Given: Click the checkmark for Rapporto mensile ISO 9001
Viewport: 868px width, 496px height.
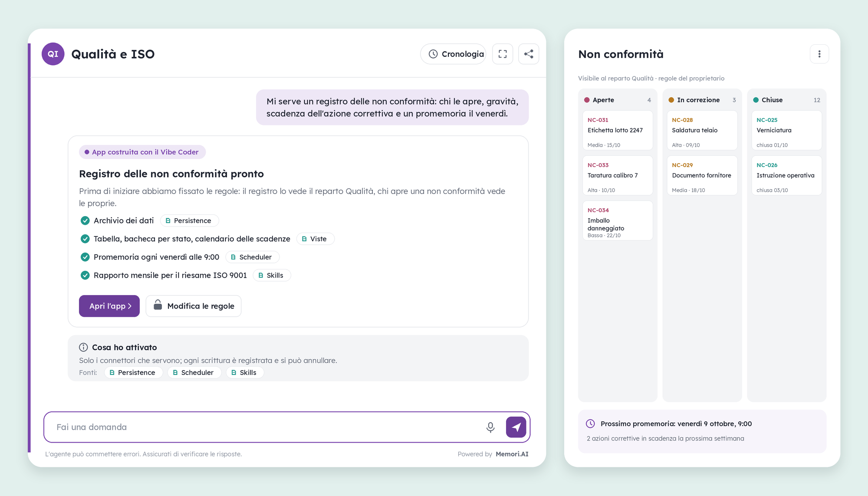Looking at the screenshot, I should point(85,275).
